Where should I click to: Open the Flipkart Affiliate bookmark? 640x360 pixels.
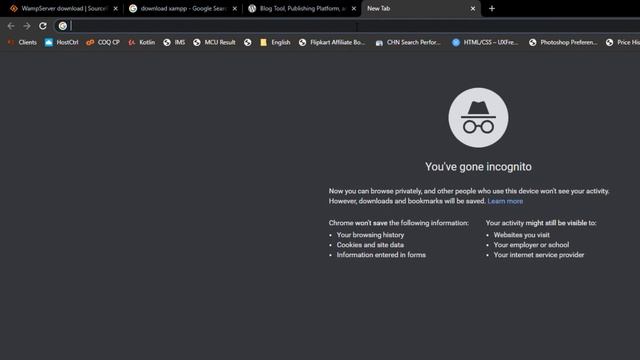(x=332, y=42)
